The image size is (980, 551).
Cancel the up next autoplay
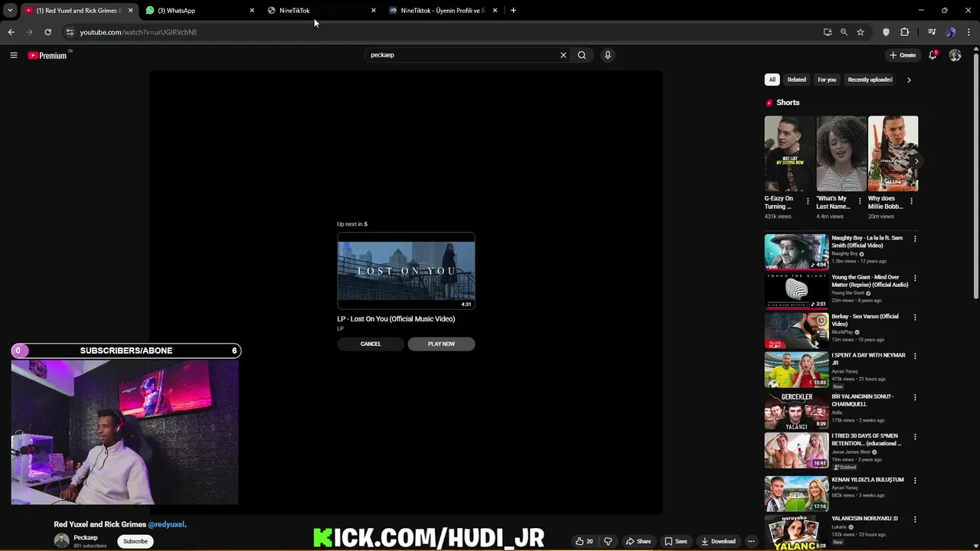click(371, 344)
